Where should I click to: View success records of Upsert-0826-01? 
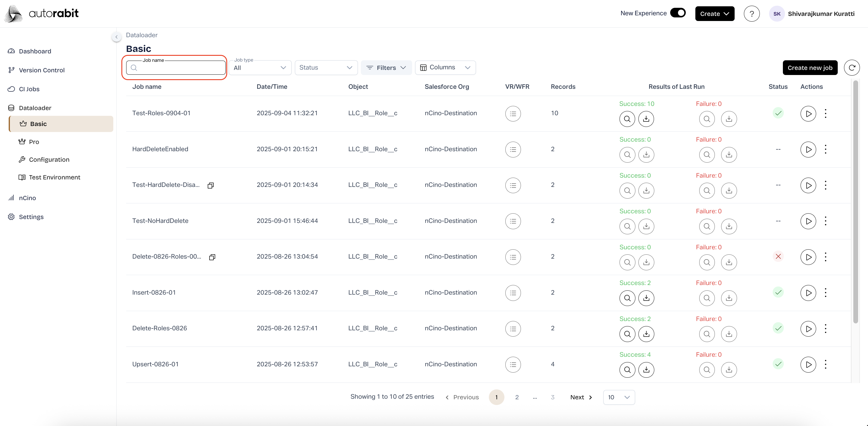[x=627, y=370]
